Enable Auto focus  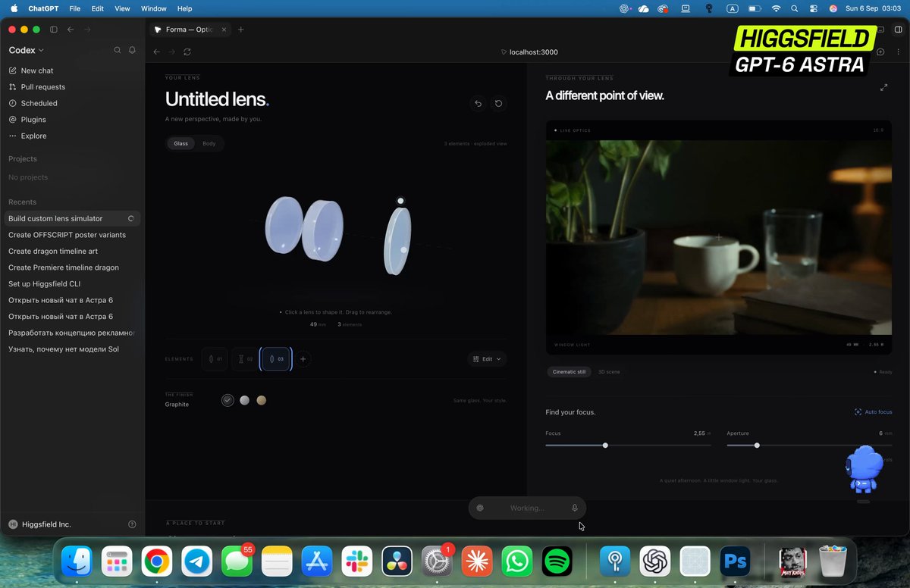tap(873, 412)
